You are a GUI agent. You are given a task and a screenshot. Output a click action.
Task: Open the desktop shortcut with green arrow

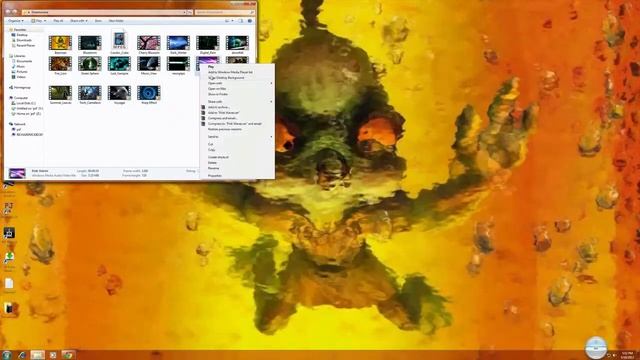tap(9, 258)
